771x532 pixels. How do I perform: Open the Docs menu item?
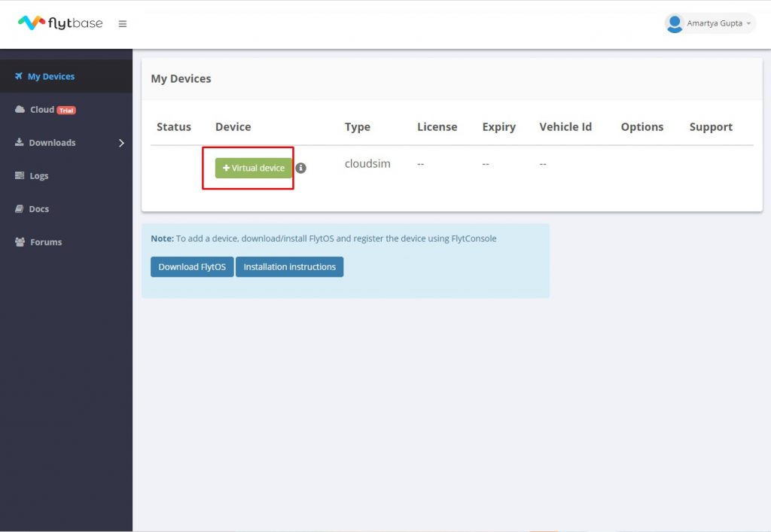point(38,208)
